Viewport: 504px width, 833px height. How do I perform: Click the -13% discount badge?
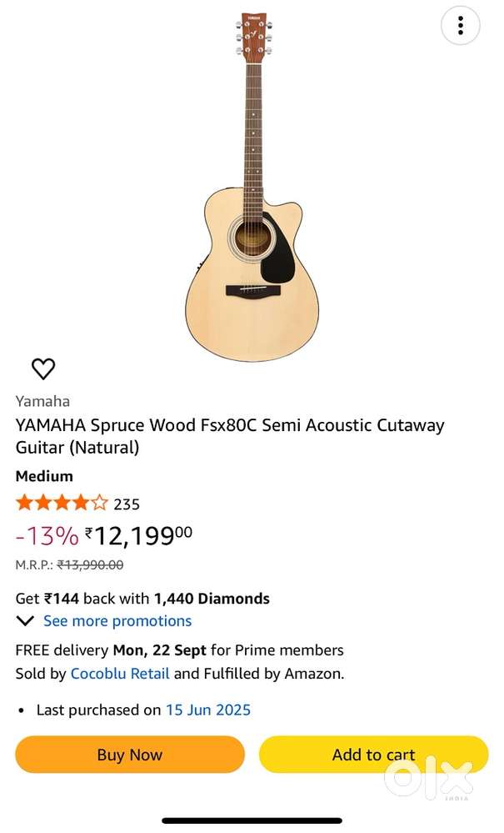coord(47,535)
